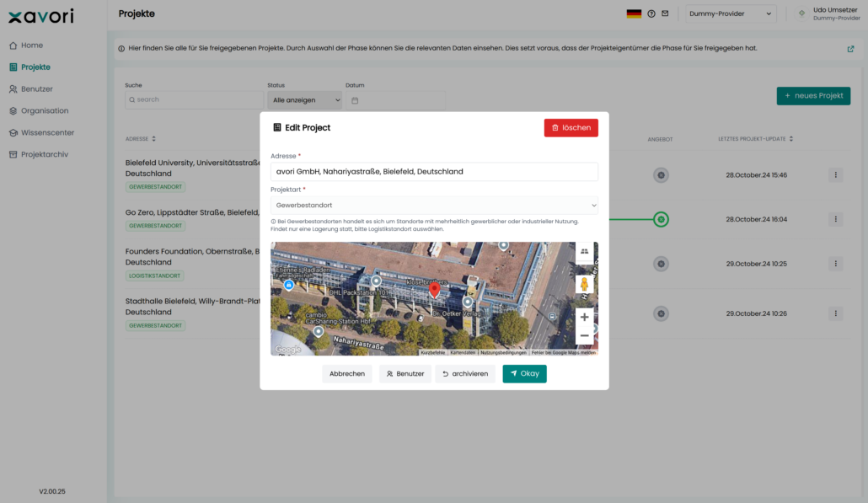
Task: Click the Suche search field
Action: pos(194,100)
